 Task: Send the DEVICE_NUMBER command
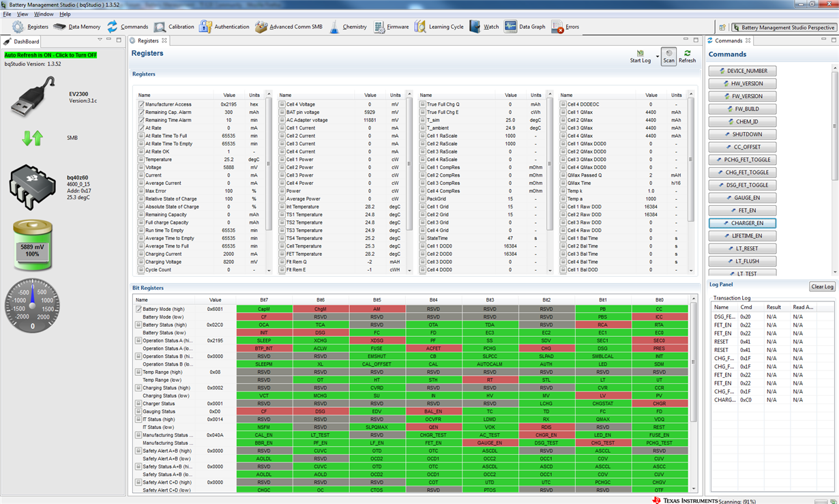742,71
